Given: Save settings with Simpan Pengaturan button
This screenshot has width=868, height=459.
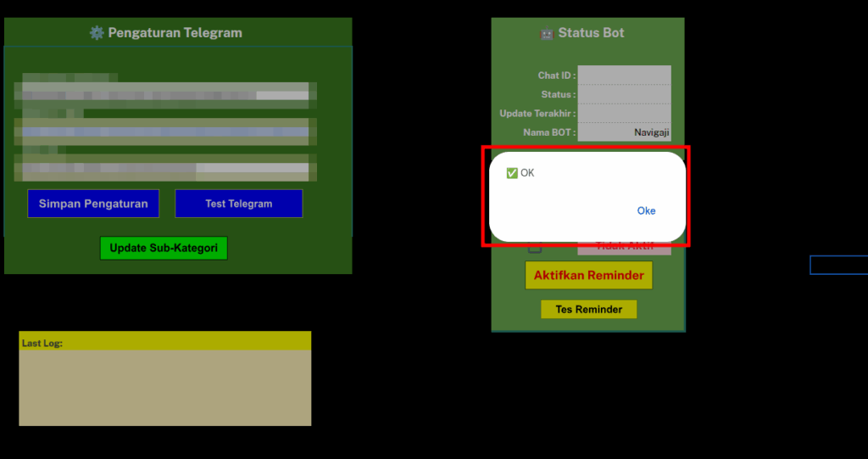Looking at the screenshot, I should pos(93,204).
